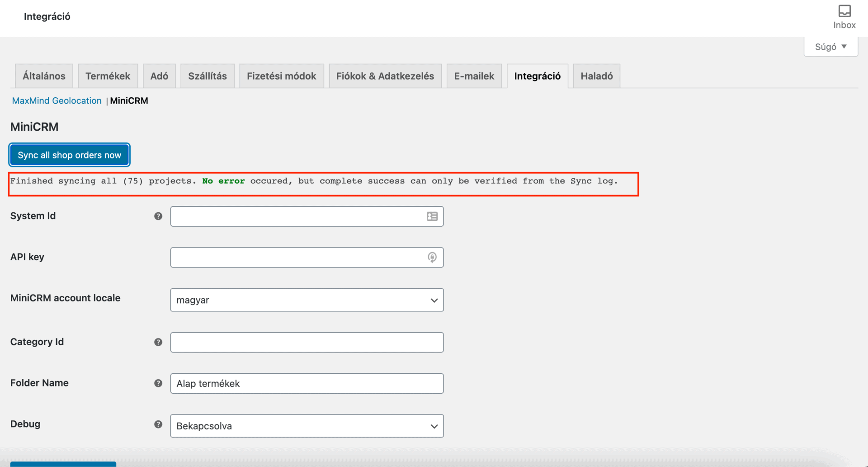Viewport: 868px width, 467px height.
Task: Select the Fiókok & Adatkezelés tab
Action: 385,76
